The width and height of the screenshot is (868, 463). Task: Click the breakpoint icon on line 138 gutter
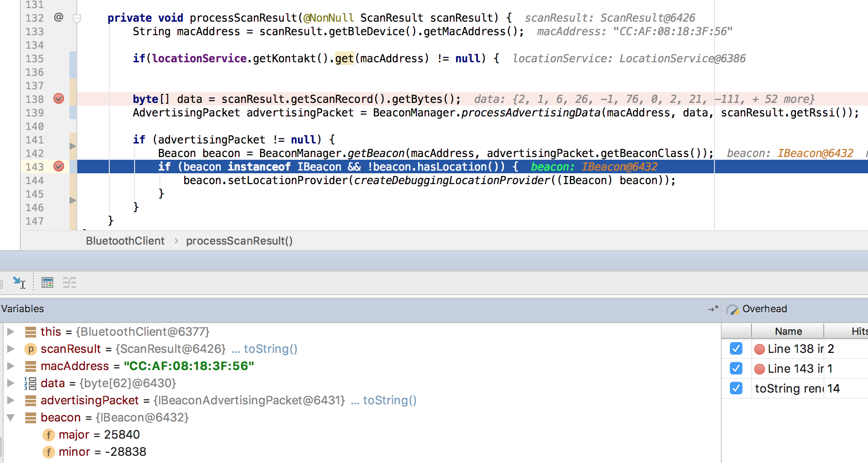tap(58, 99)
